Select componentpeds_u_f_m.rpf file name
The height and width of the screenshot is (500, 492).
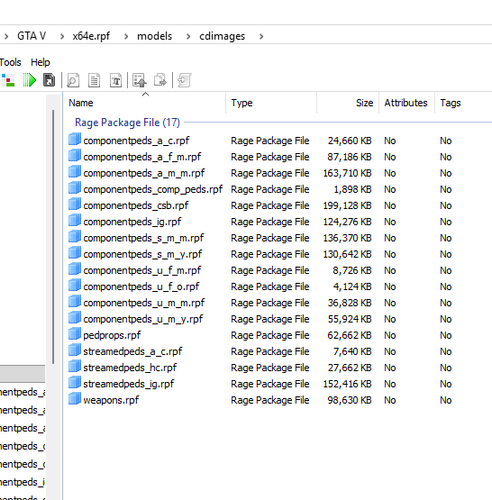pos(142,270)
